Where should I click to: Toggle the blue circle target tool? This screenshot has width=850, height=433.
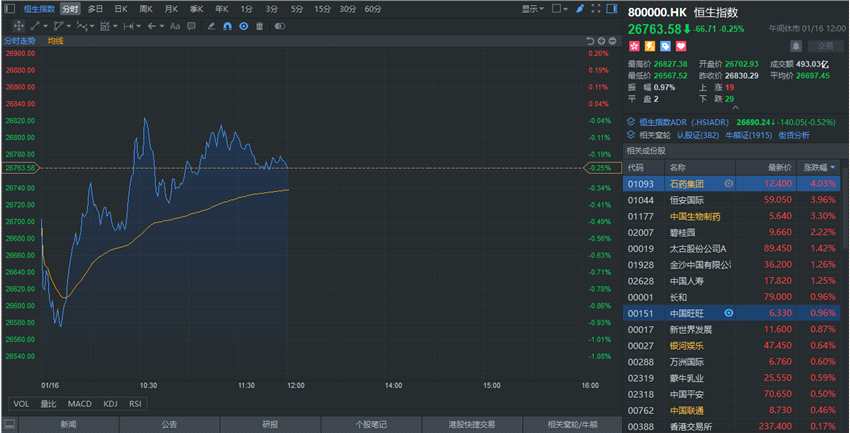point(244,26)
